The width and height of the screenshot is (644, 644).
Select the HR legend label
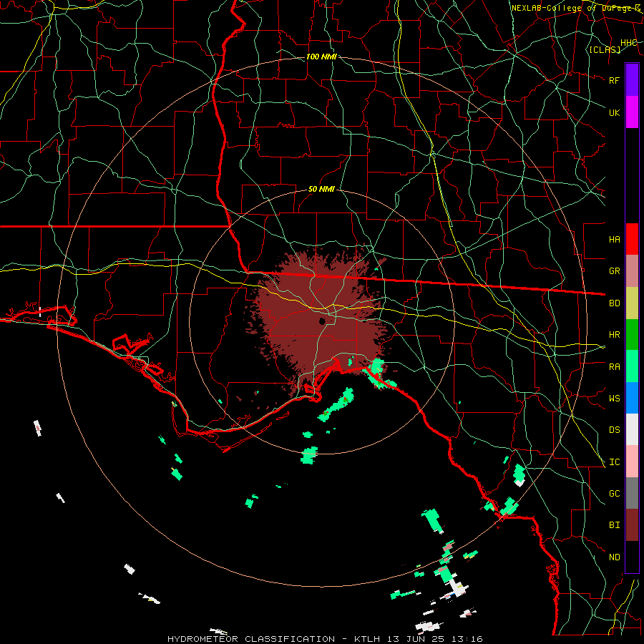[615, 335]
